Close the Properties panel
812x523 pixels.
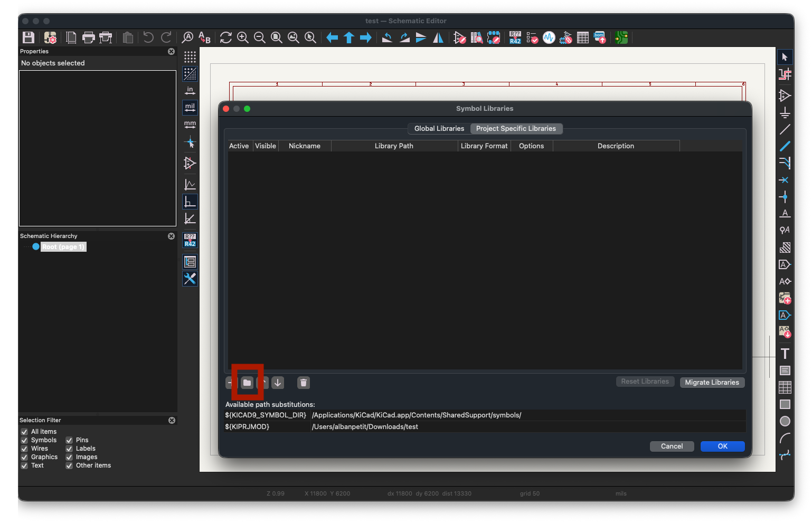[171, 51]
